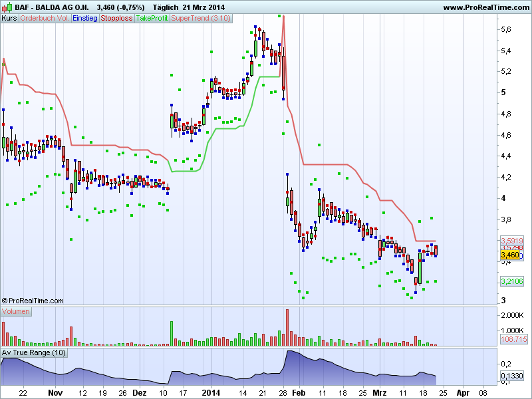Click the blue Einstieg label
This screenshot has height=399, width=532.
coord(84,18)
